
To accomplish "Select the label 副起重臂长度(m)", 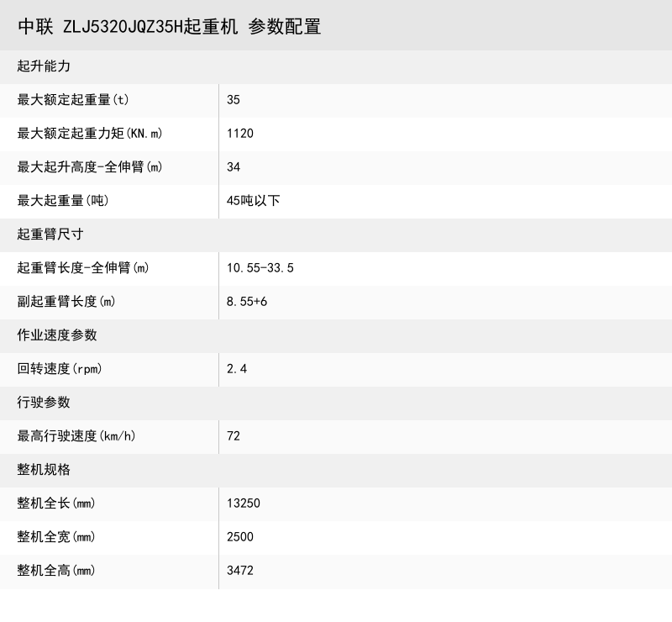I will (66, 302).
